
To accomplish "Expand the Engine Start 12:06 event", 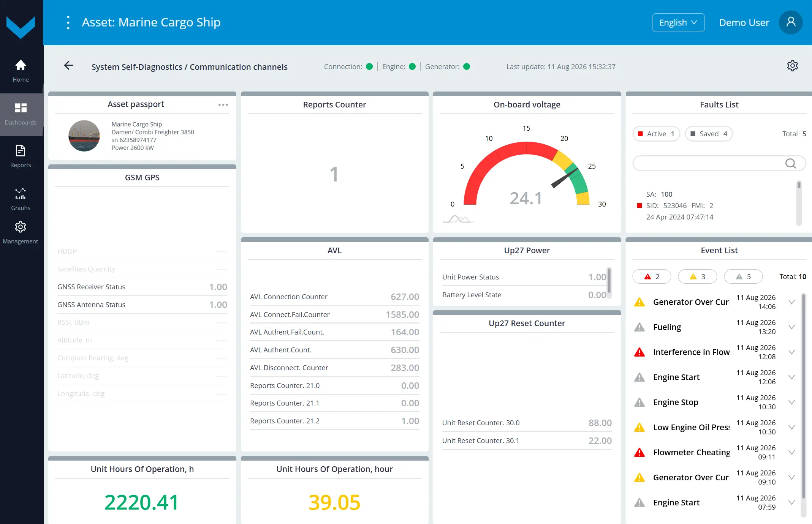I will [791, 377].
